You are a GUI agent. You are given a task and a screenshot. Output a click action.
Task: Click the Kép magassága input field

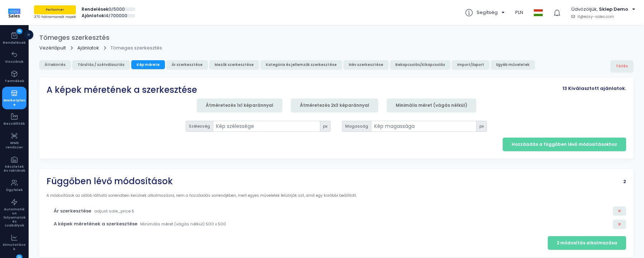(x=424, y=126)
